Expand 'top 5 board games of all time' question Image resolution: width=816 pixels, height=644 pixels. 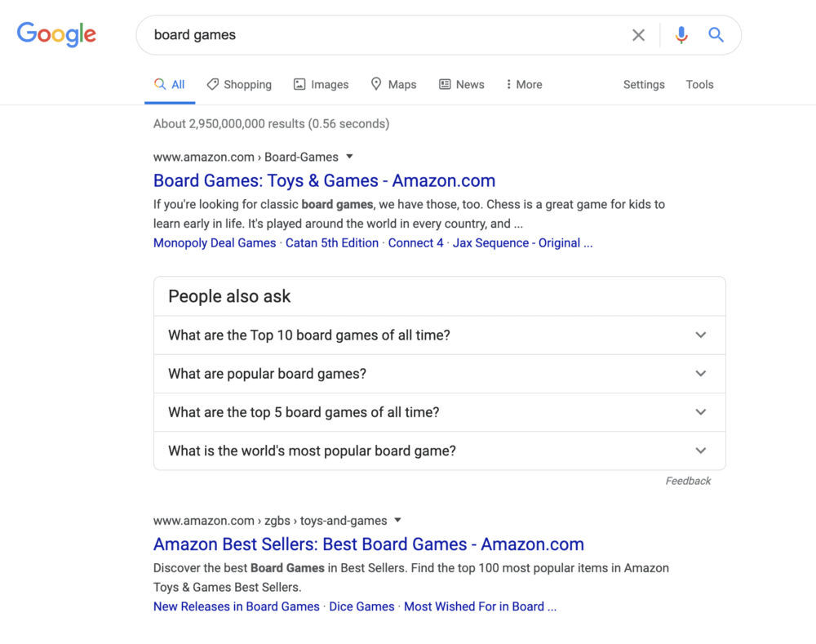click(x=439, y=412)
